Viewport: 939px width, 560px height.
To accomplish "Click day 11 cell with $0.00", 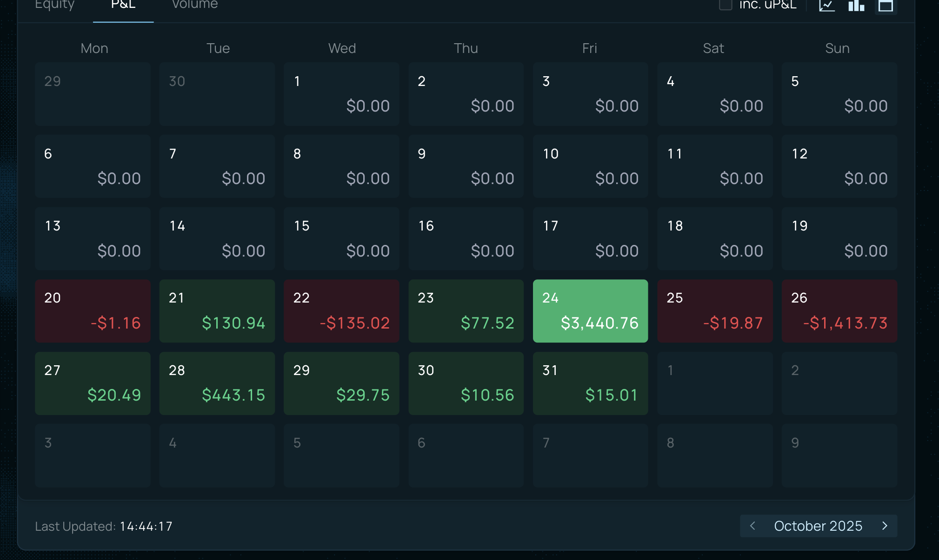I will click(715, 166).
